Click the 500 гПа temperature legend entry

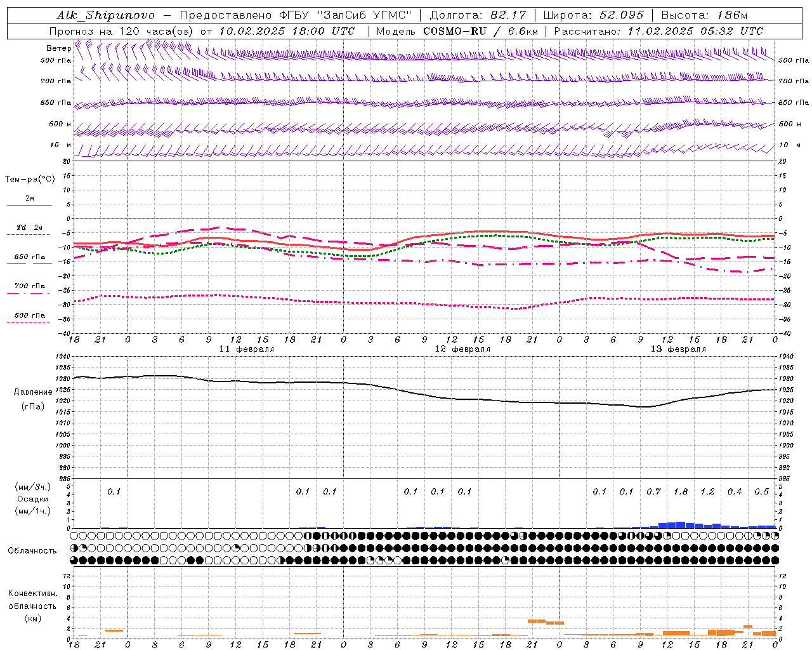(29, 315)
